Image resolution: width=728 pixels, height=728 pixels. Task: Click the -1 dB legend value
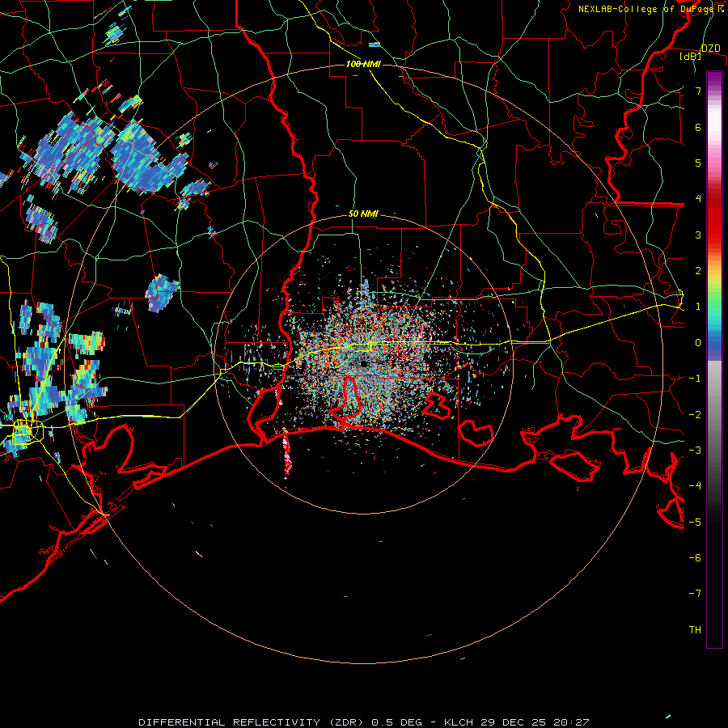click(695, 379)
